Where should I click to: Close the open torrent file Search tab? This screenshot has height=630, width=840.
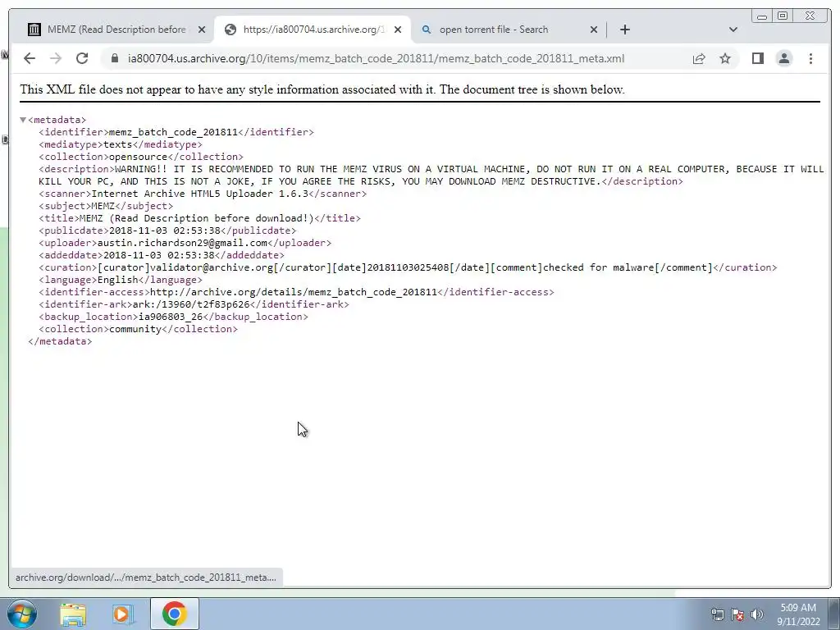pyautogui.click(x=594, y=30)
